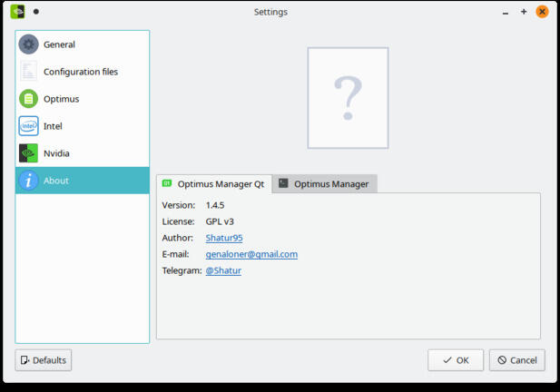Click the Qt icon on first tab
560x392 pixels.
(x=167, y=183)
